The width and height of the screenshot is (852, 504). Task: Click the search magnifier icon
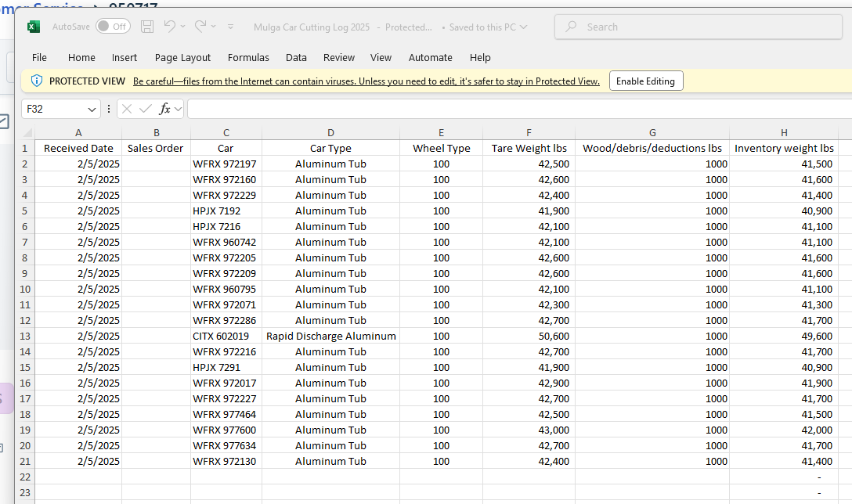coord(571,27)
